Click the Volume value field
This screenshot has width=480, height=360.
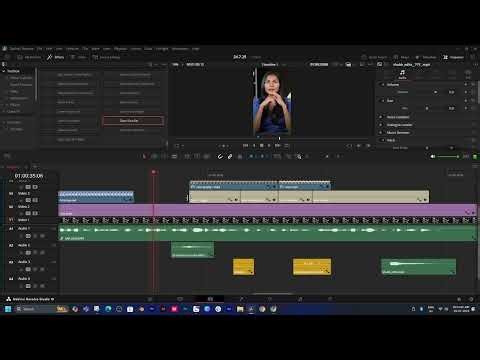(451, 92)
